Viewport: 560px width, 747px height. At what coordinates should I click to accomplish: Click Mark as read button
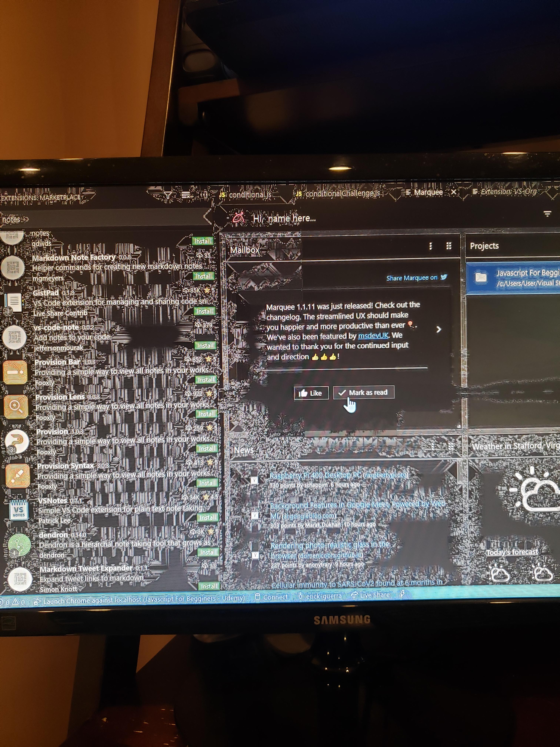pos(364,392)
